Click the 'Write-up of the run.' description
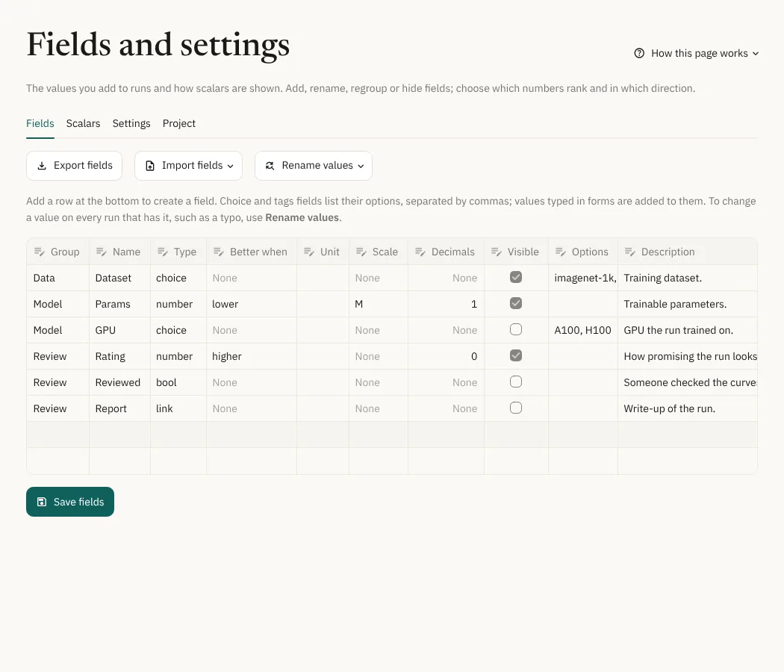The image size is (784, 672). [x=688, y=408]
